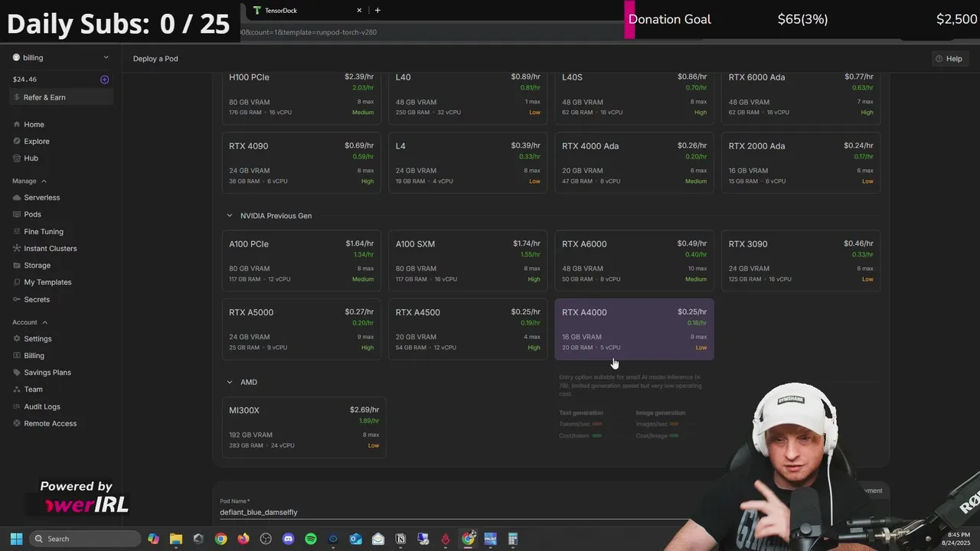980x551 pixels.
Task: Select the RTX A6000 GPU card
Action: coord(635,261)
